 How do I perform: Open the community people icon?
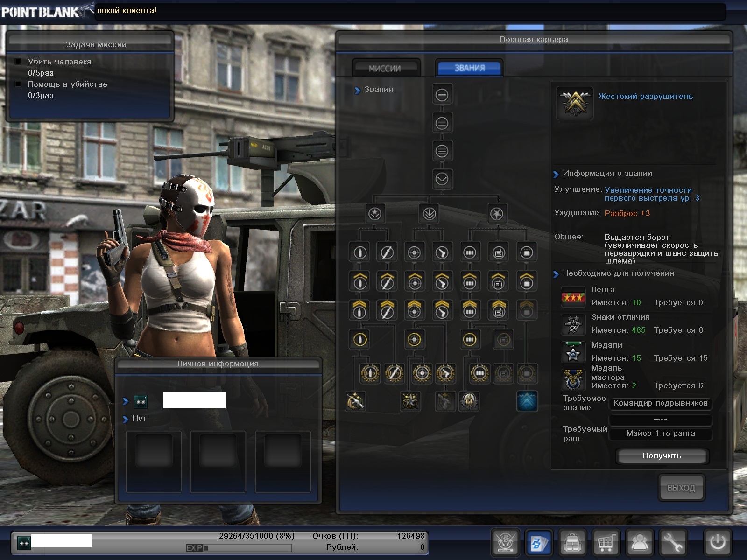coord(639,542)
